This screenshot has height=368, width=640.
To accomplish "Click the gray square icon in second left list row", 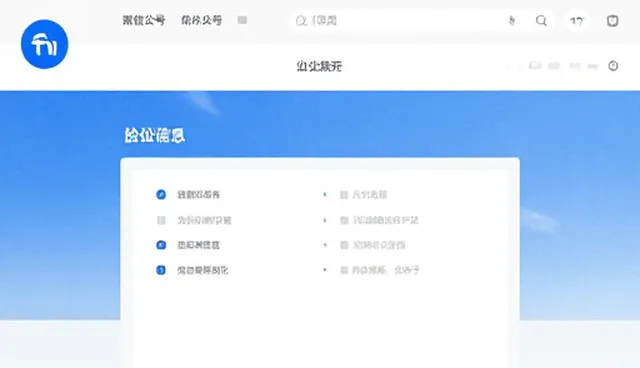I will [161, 221].
